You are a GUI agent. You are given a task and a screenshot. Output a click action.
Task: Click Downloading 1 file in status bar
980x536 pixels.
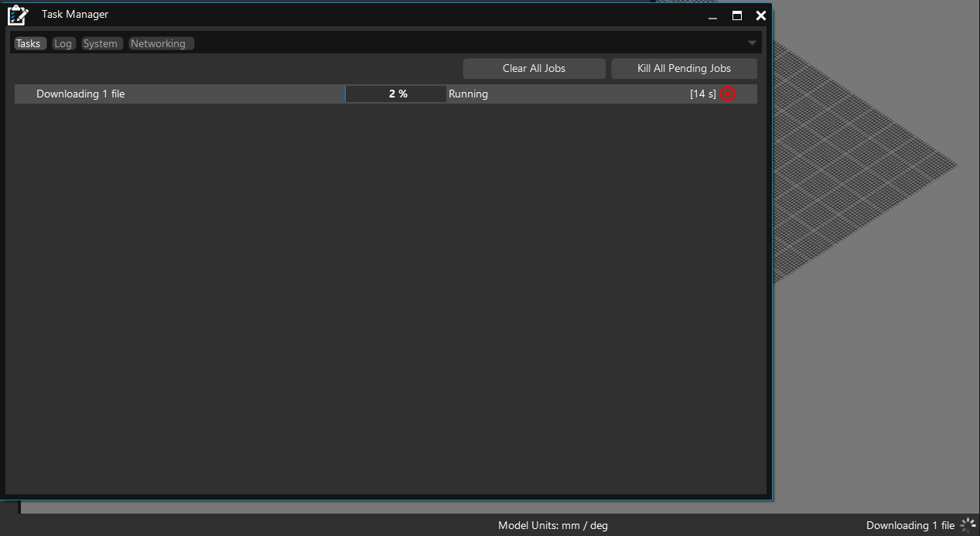(910, 526)
